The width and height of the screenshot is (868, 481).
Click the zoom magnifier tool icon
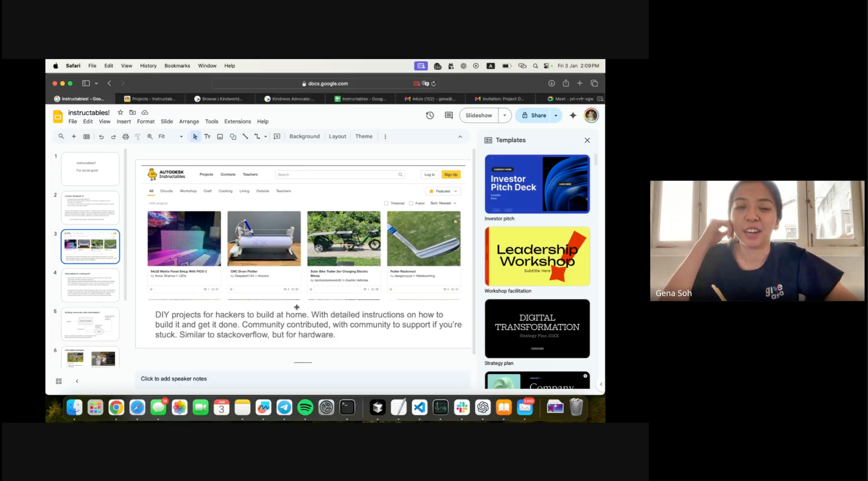click(x=150, y=137)
